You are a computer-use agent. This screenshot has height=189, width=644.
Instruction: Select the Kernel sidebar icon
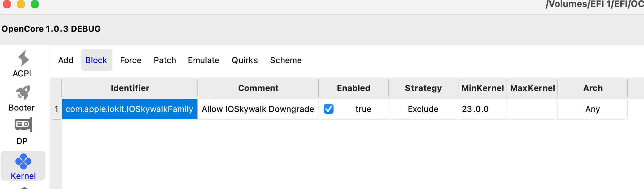click(x=23, y=161)
